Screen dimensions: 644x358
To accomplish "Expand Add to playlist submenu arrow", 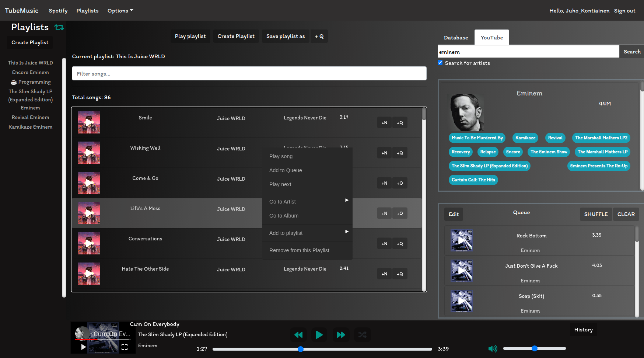I will (347, 232).
